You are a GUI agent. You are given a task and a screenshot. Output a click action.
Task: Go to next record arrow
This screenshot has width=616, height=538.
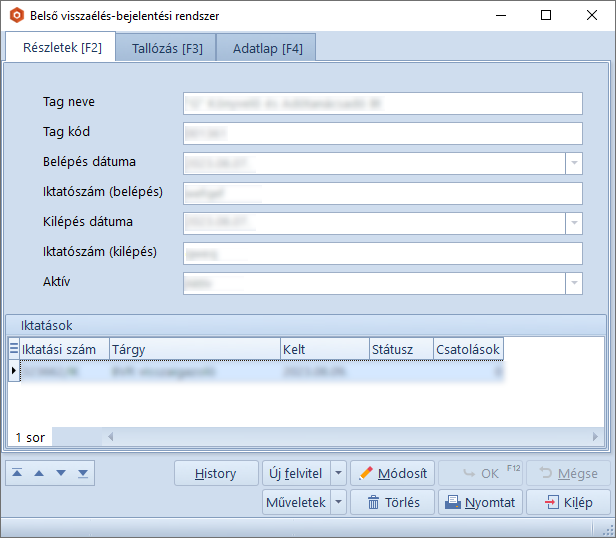[x=61, y=473]
